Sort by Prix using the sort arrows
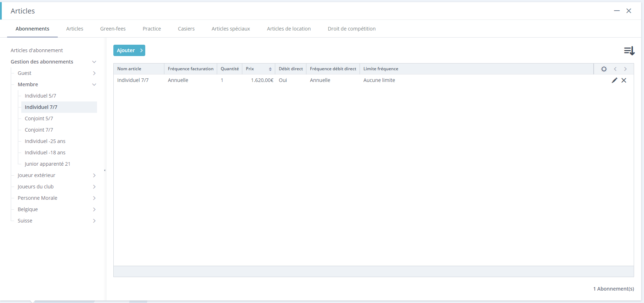This screenshot has width=644, height=303. pyautogui.click(x=270, y=69)
